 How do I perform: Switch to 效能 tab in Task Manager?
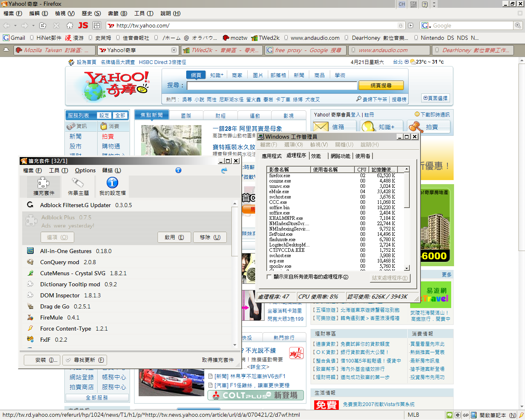[x=316, y=156]
